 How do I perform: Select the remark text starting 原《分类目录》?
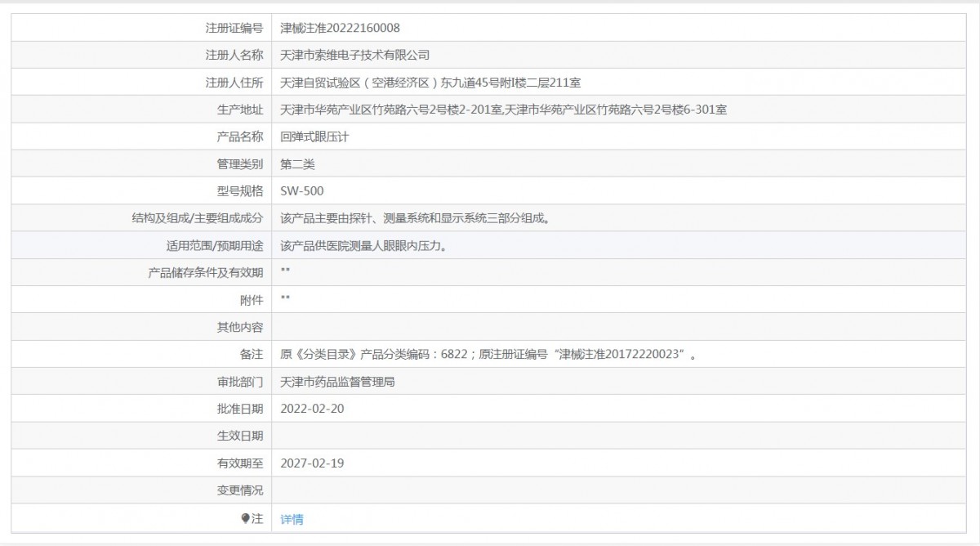coord(488,355)
